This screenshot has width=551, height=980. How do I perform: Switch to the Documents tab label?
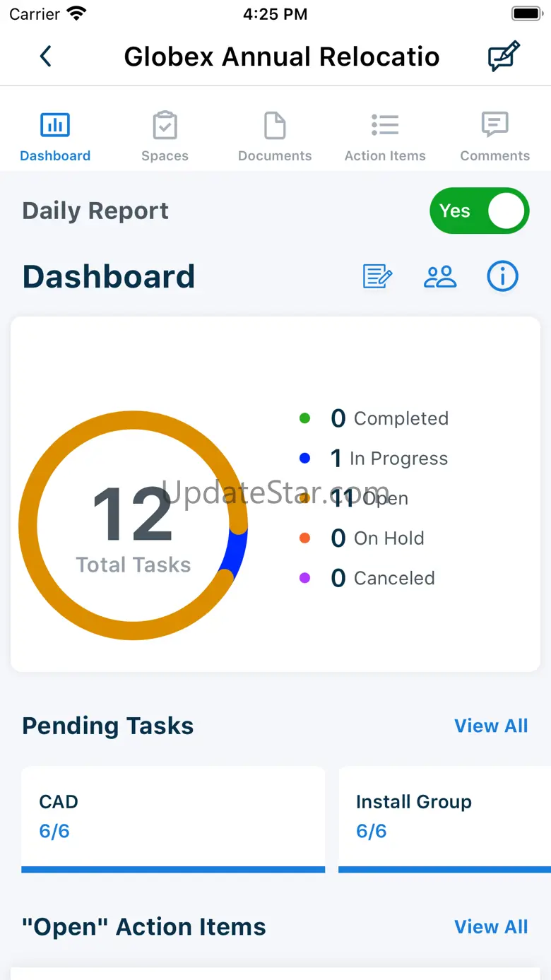pos(275,156)
